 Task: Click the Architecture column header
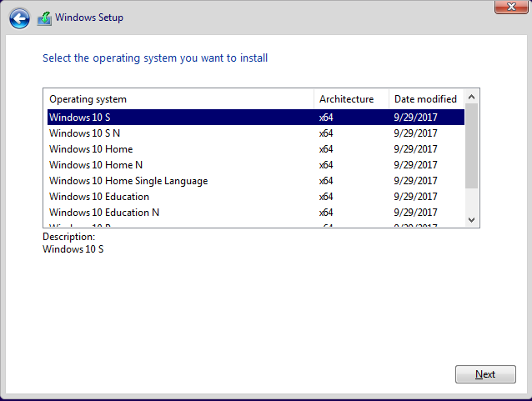[x=350, y=99]
